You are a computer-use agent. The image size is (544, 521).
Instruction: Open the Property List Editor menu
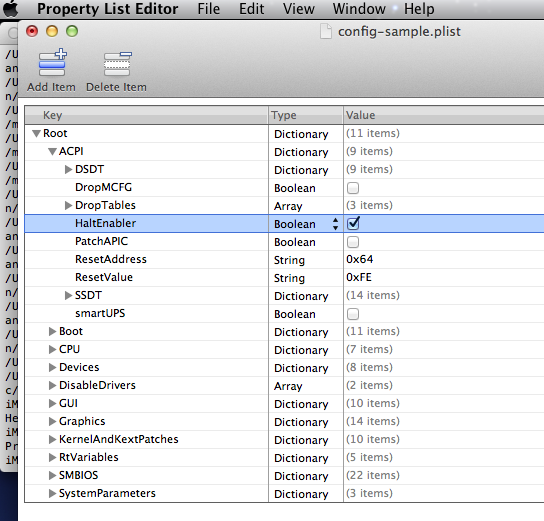[x=108, y=9]
